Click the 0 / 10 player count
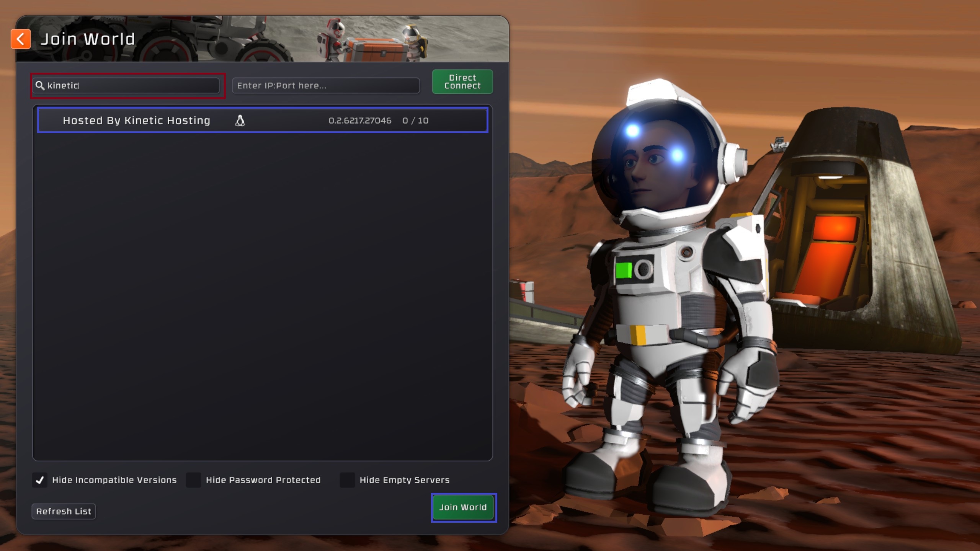Viewport: 980px width, 551px height. coord(415,121)
